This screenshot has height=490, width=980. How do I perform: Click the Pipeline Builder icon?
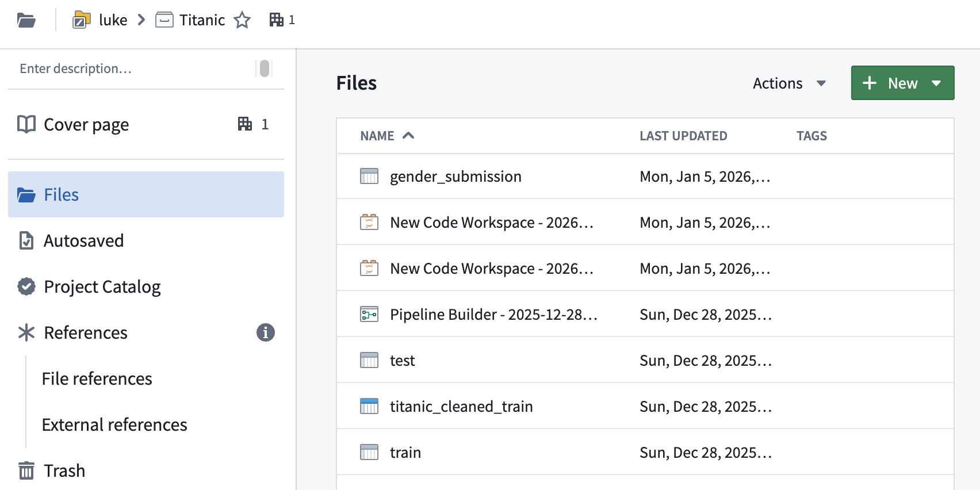(369, 314)
